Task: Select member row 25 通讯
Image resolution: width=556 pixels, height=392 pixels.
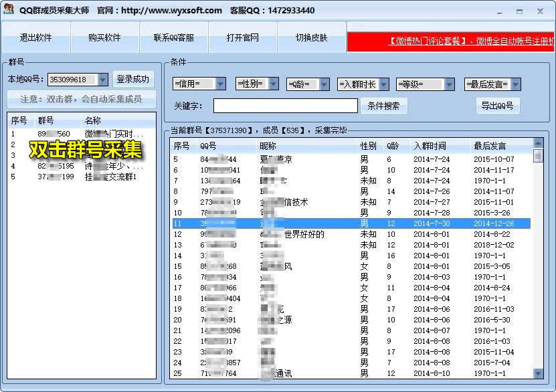Action: (351, 373)
